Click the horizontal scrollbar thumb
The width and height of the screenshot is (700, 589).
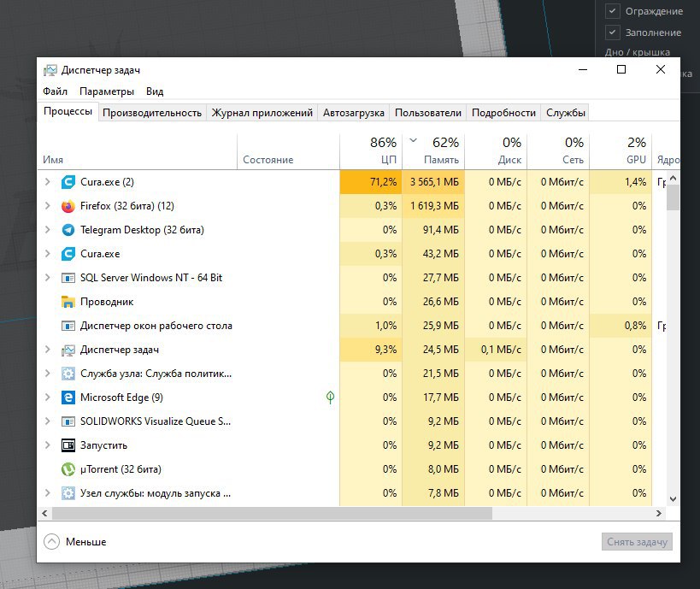point(273,514)
